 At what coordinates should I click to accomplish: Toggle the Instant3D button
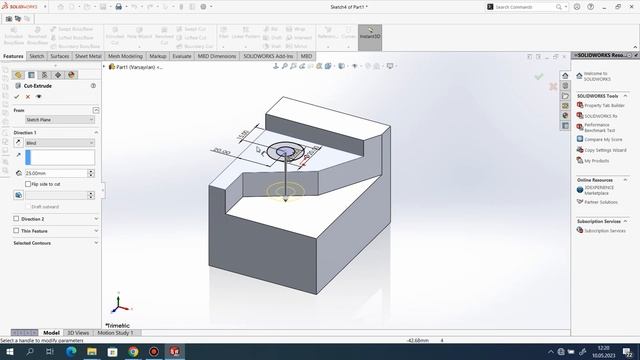pyautogui.click(x=370, y=37)
